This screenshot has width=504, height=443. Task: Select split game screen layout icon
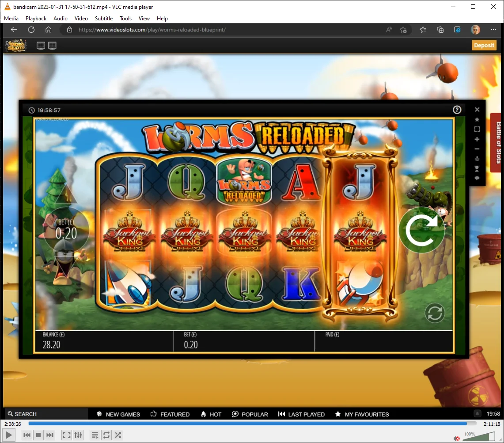(x=52, y=46)
